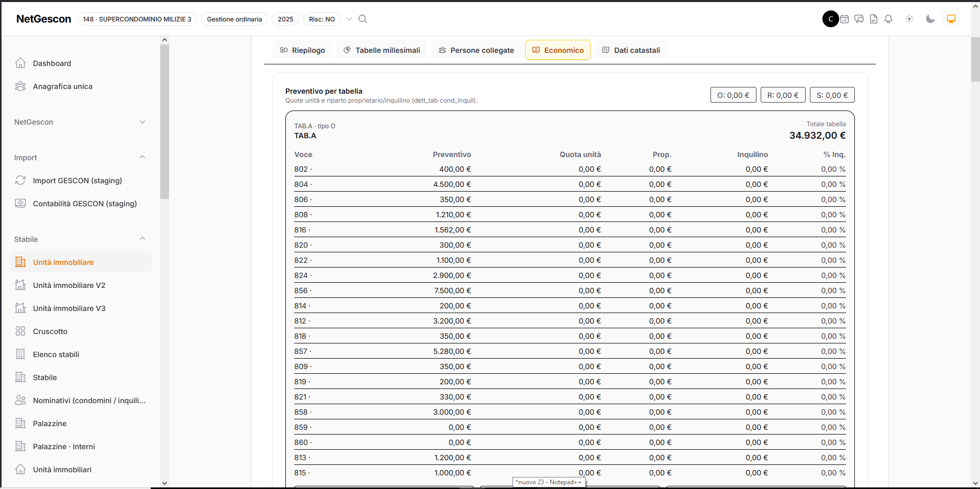
Task: Open the notifications bell
Action: point(888,19)
